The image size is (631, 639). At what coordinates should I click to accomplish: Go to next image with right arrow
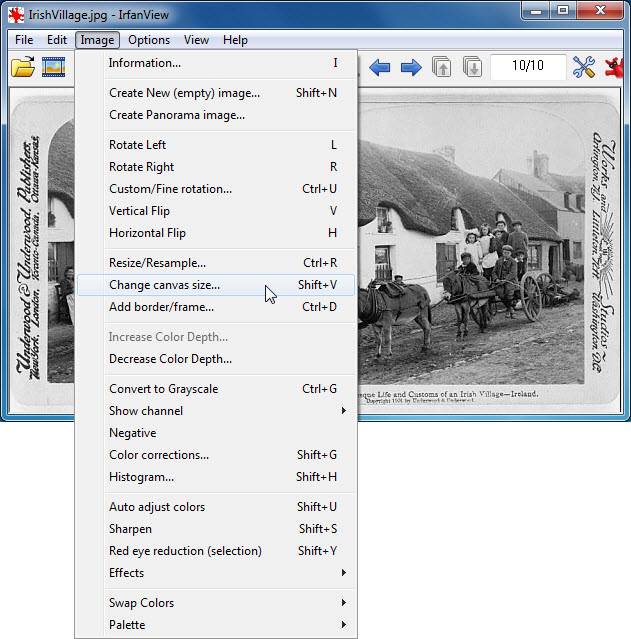click(x=411, y=67)
